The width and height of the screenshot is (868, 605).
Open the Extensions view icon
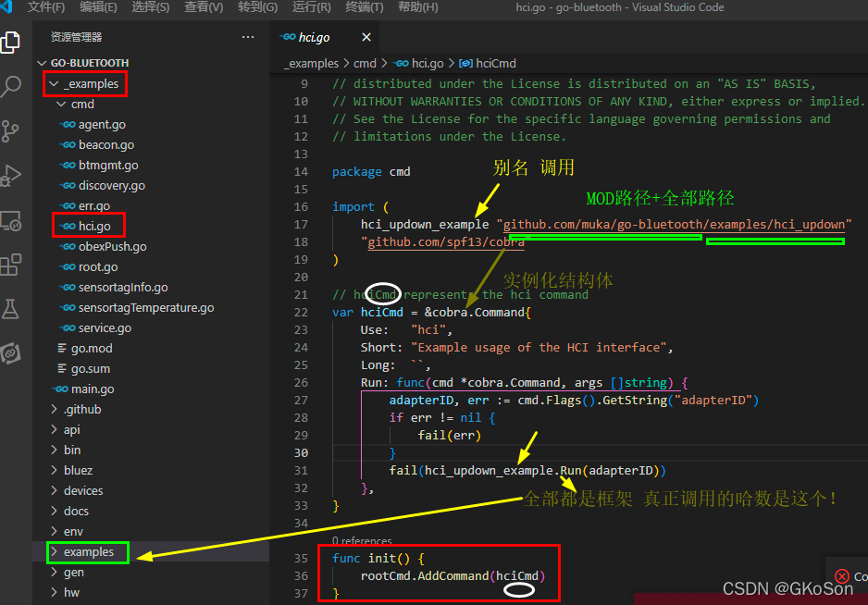pos(10,265)
